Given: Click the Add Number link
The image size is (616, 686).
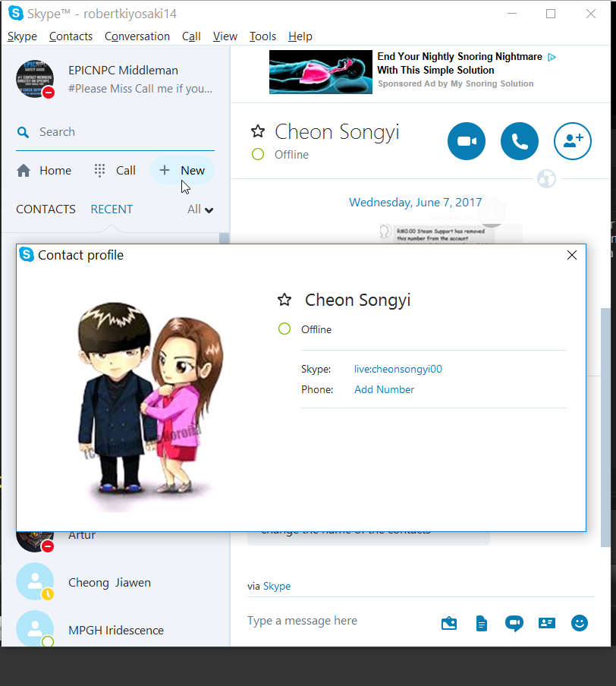Looking at the screenshot, I should [x=384, y=389].
